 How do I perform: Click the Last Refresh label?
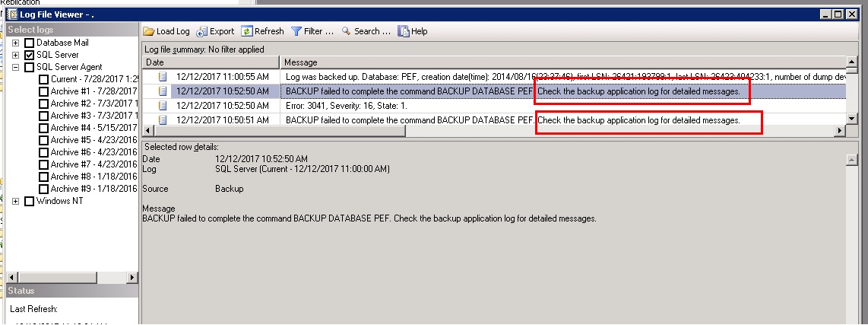click(x=33, y=310)
